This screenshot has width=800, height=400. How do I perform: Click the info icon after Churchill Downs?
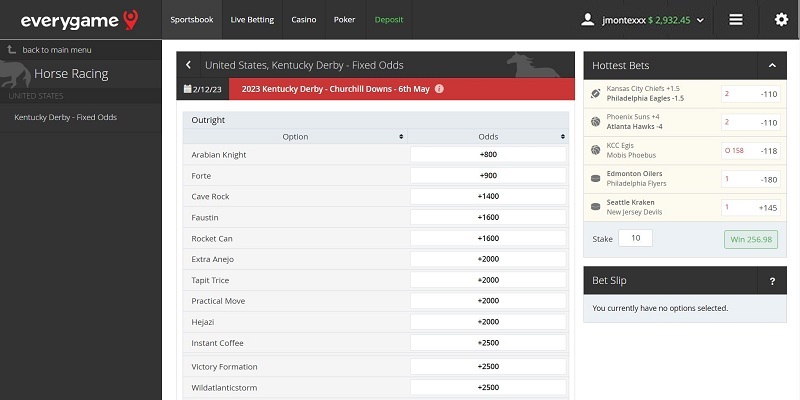tap(440, 89)
